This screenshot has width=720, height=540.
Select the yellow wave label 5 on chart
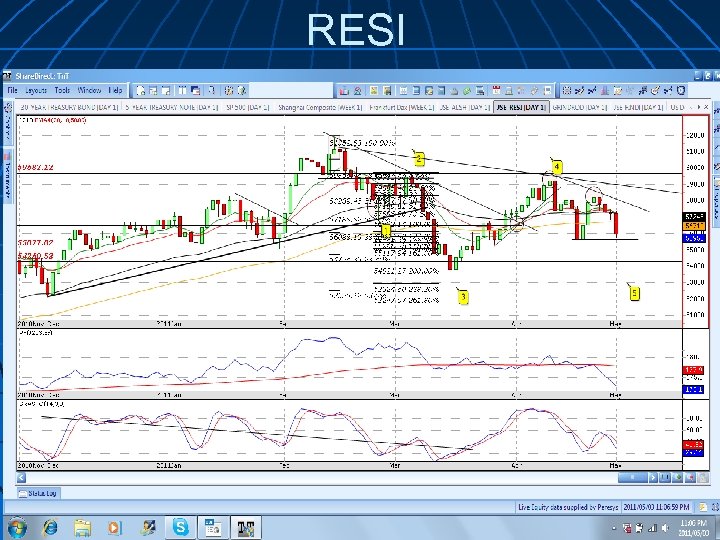pyautogui.click(x=634, y=292)
